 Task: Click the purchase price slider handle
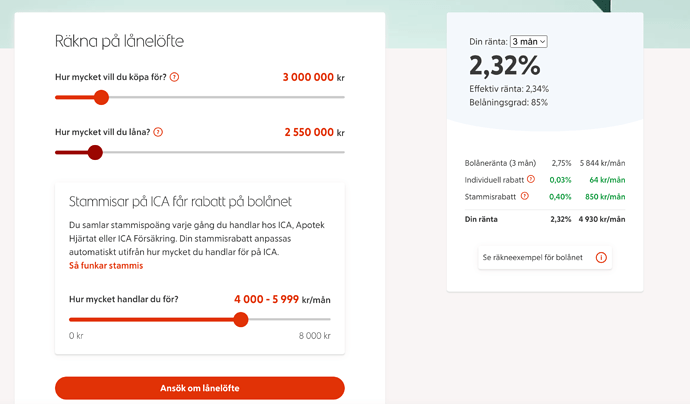coord(100,97)
